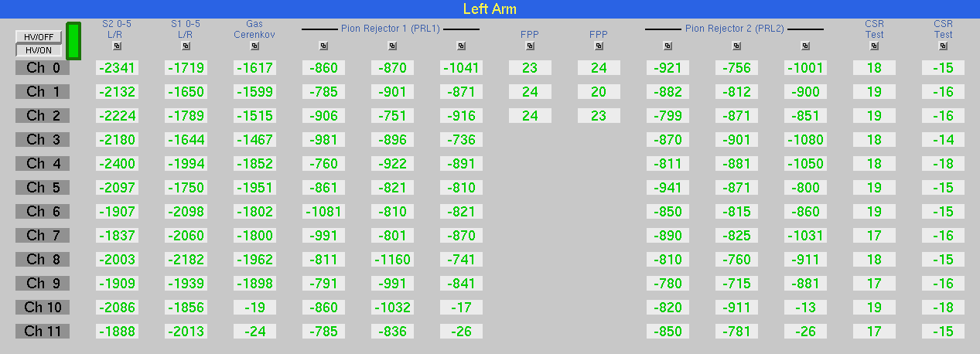Select the Ch 5 row label
This screenshot has height=354, width=980.
43,188
